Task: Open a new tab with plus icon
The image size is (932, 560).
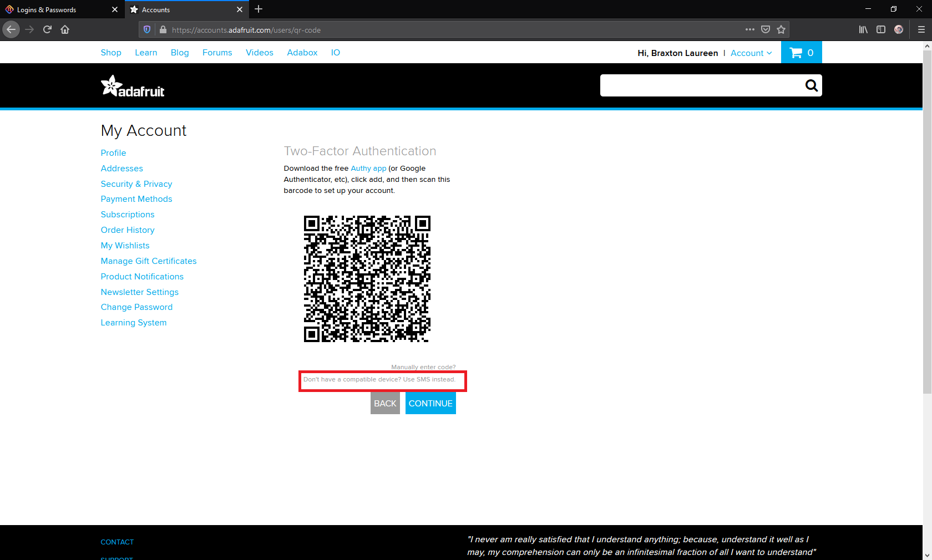Action: pos(259,9)
